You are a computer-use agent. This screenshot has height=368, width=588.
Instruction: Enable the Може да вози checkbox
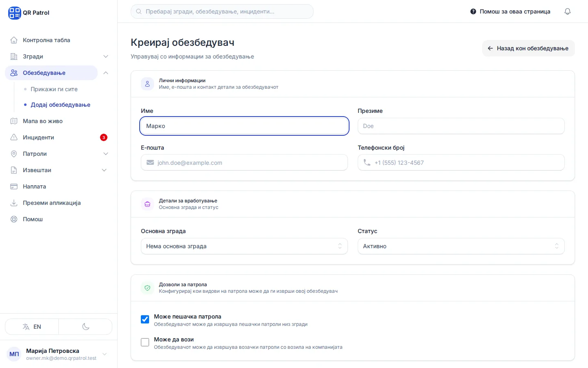[x=145, y=342]
